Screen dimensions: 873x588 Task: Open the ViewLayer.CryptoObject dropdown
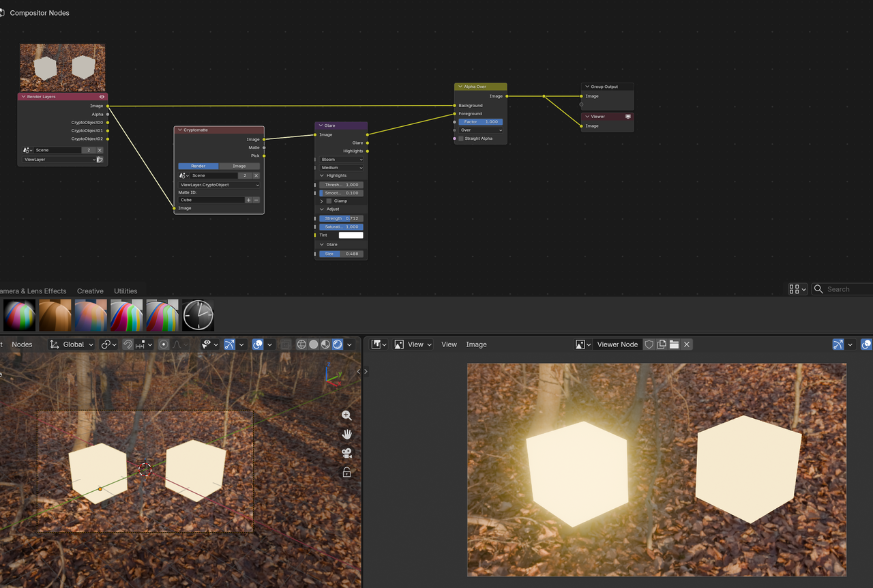[x=219, y=185]
